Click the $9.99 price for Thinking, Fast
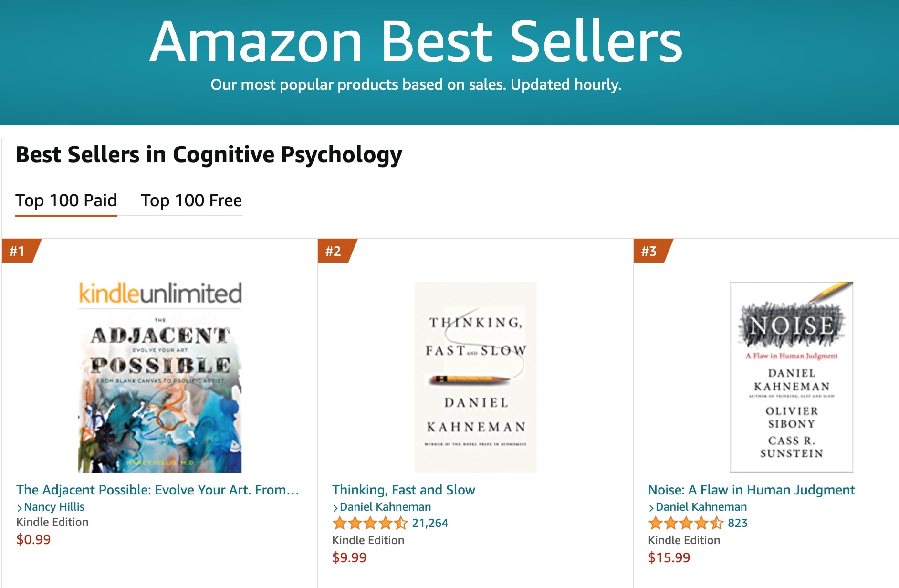 tap(349, 557)
